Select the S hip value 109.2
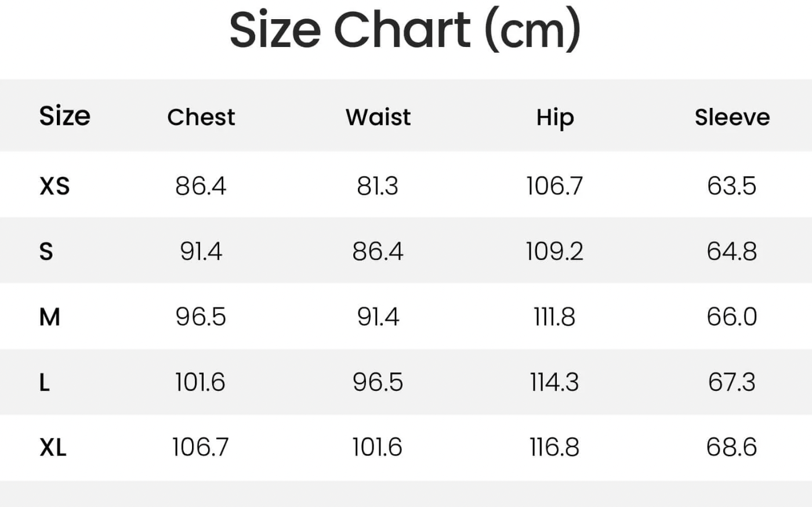Screen dimensions: 812x507 coord(554,252)
